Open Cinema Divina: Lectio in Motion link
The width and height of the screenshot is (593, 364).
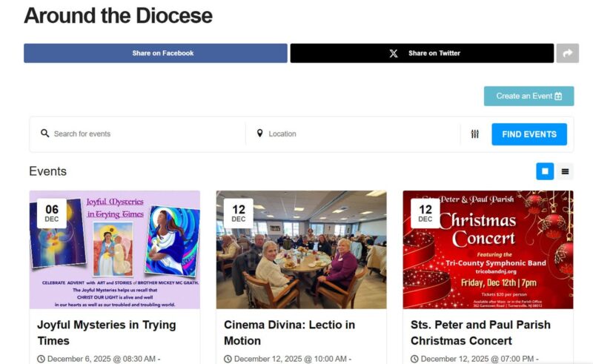[x=289, y=333]
